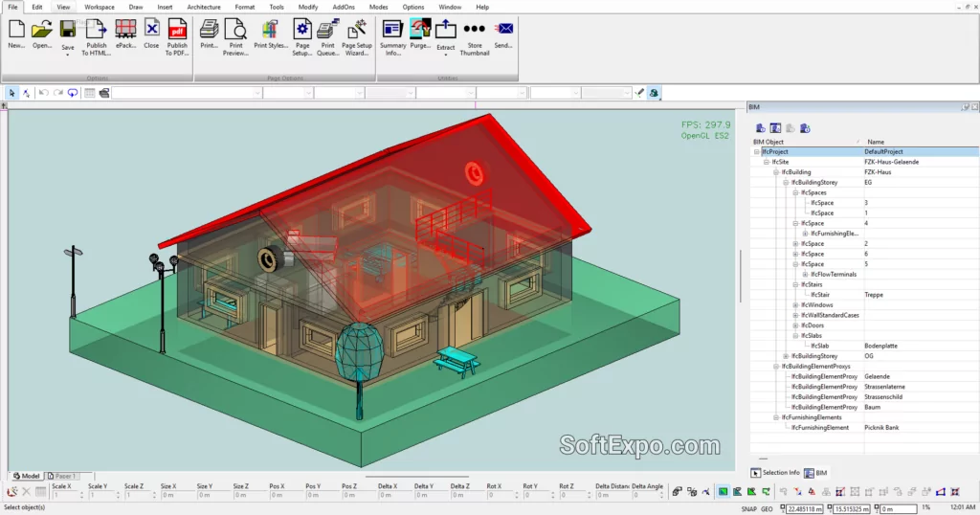Viewport: 980px width, 515px height.
Task: Open the File menu
Action: (12, 7)
